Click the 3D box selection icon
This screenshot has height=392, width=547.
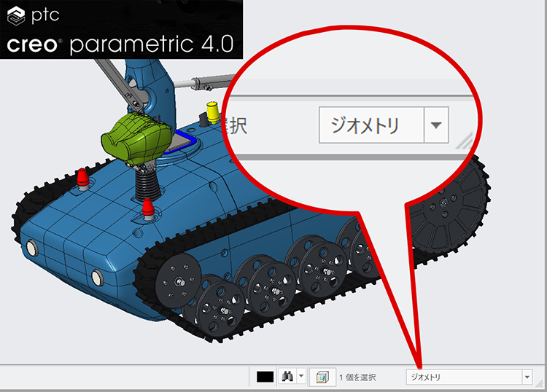320,377
